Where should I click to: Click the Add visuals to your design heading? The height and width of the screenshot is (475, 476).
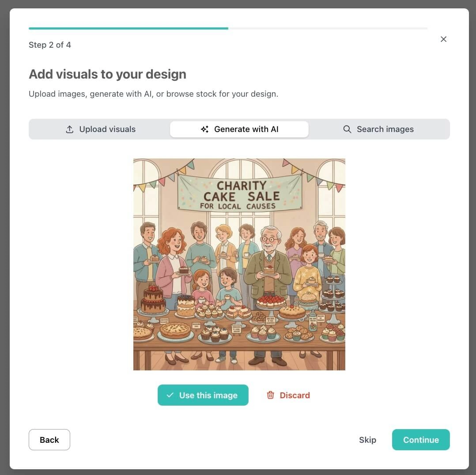click(x=107, y=74)
